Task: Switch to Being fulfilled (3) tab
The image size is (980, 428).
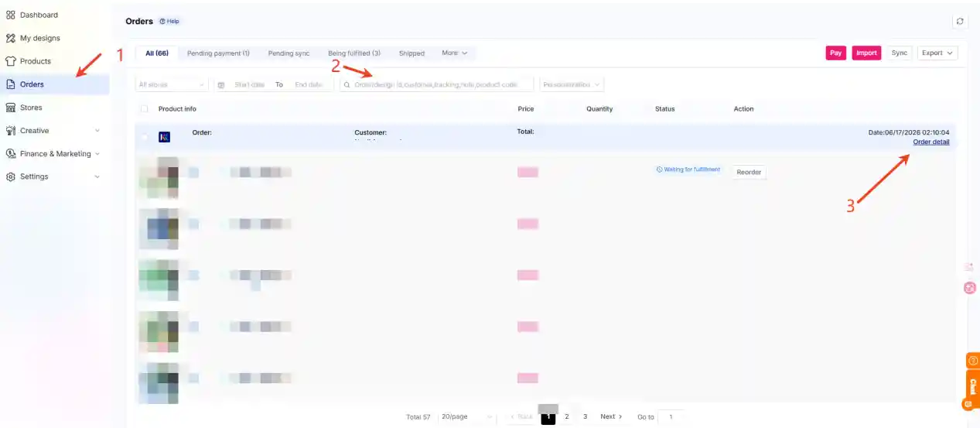Action: 354,53
